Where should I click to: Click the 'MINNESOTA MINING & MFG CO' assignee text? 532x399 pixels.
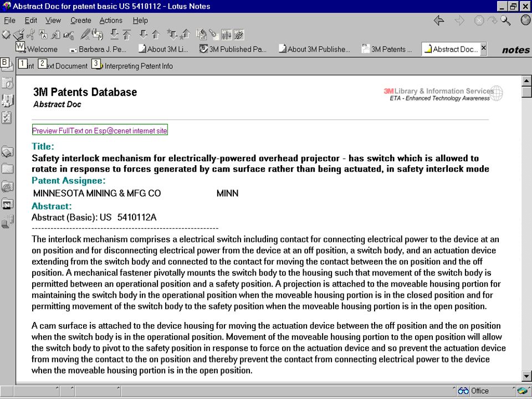pyautogui.click(x=97, y=193)
